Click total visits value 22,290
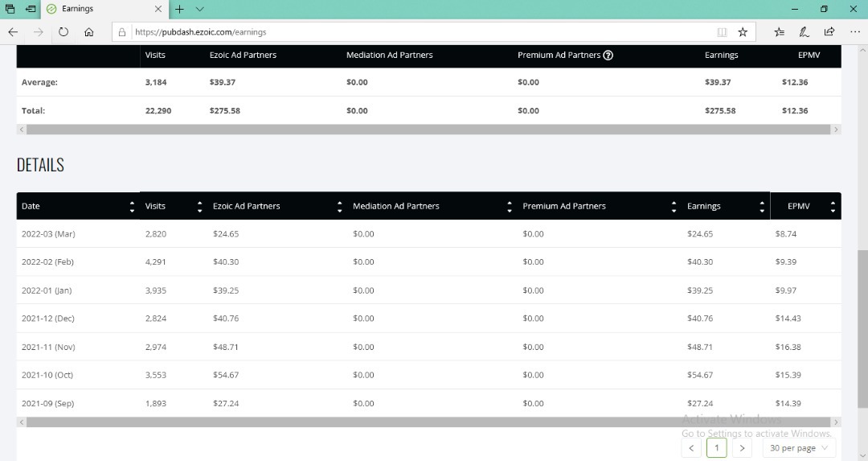868x461 pixels. click(158, 111)
